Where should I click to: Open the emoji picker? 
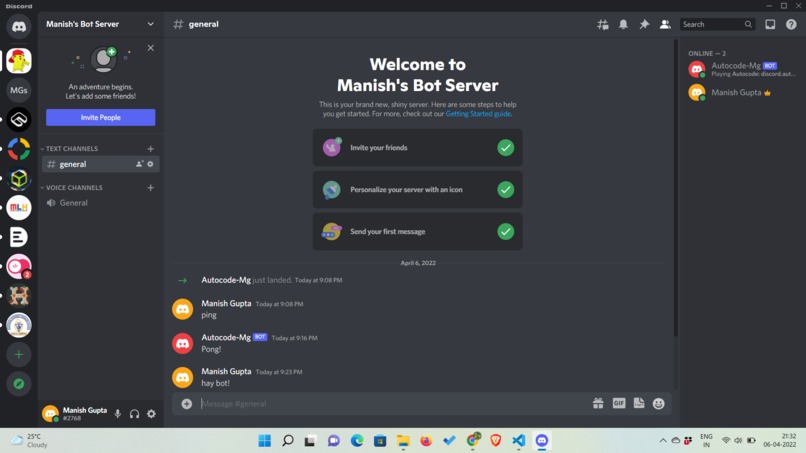[x=658, y=404]
